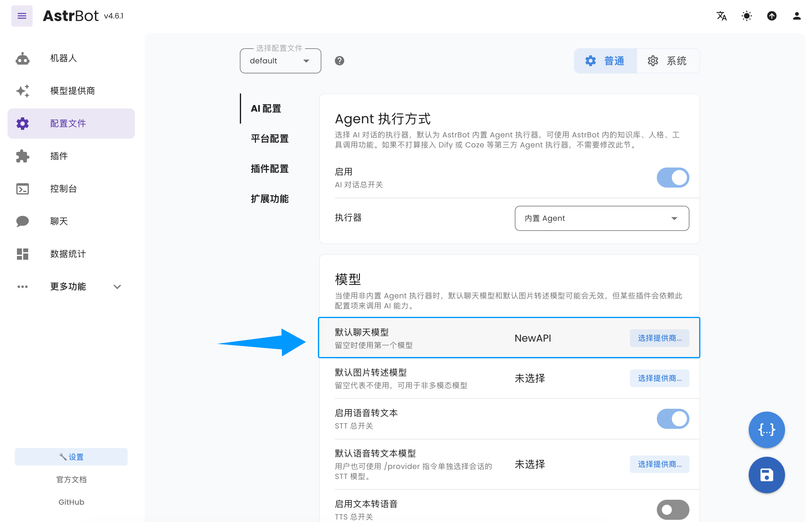The image size is (812, 522).
Task: Open the JSON code braces button
Action: coord(766,429)
